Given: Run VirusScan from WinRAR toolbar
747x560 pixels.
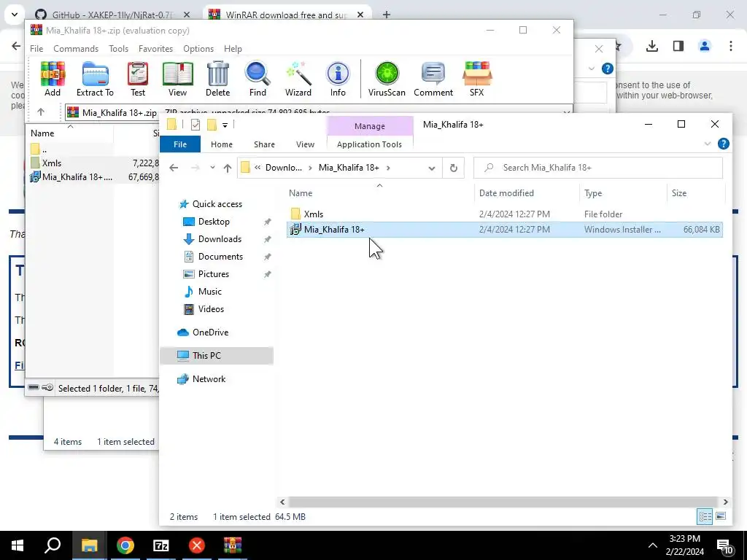Looking at the screenshot, I should (x=387, y=79).
